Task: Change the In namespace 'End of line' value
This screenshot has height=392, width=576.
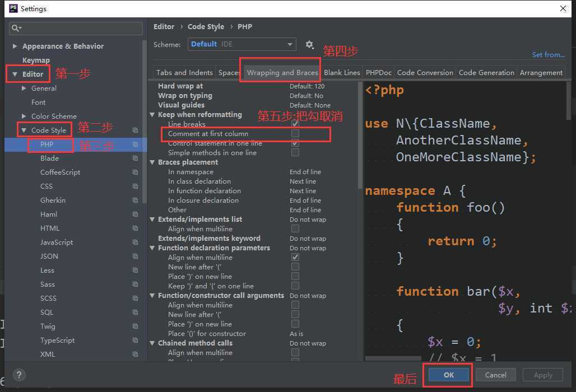Action: [305, 172]
